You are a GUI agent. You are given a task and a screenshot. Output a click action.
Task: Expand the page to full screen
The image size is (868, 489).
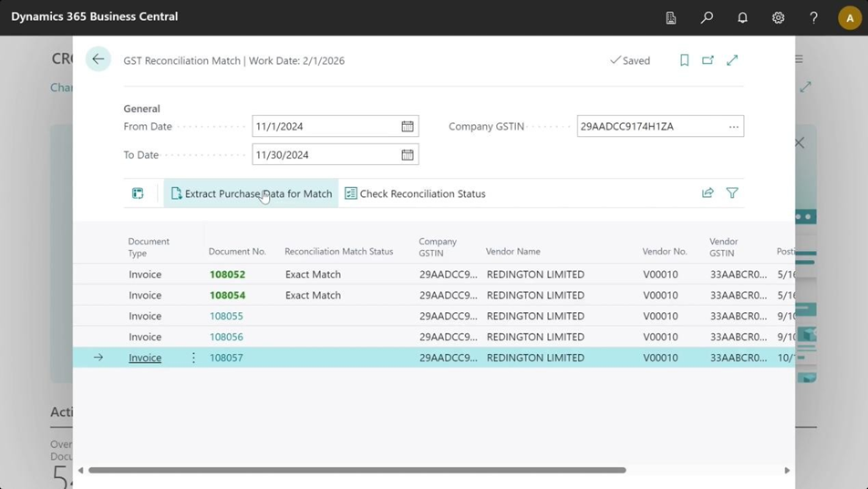click(732, 60)
